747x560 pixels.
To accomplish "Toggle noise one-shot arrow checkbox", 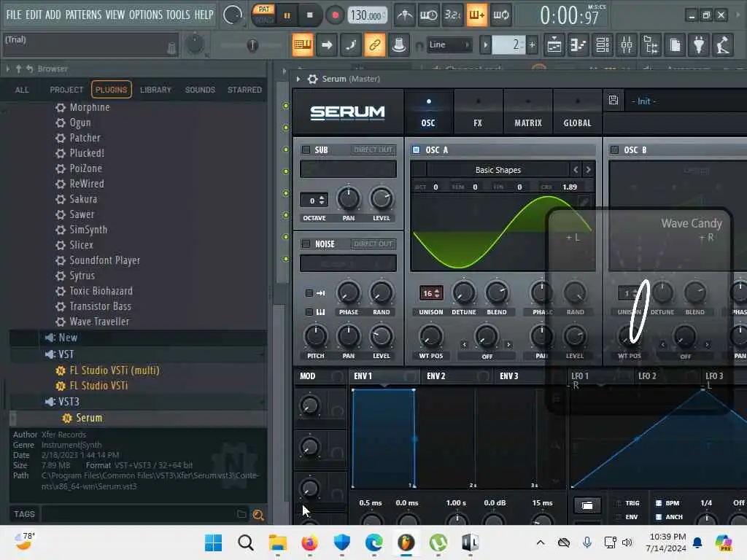I will [x=309, y=293].
